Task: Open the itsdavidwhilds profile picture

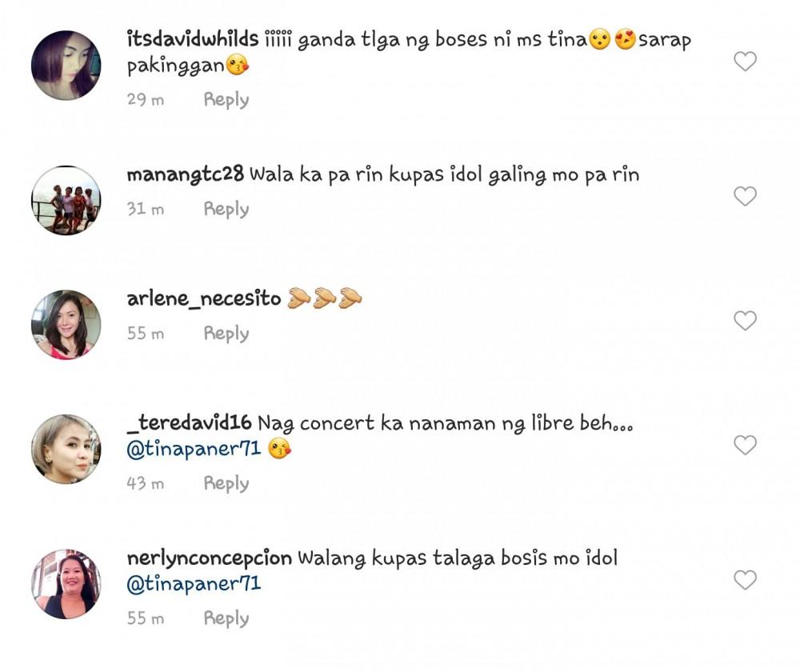Action: (x=66, y=66)
